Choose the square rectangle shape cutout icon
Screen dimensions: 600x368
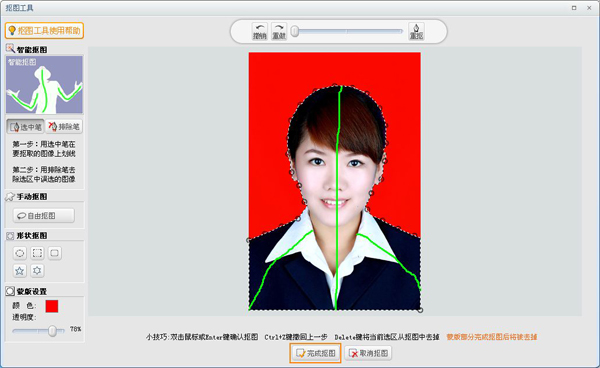click(37, 253)
